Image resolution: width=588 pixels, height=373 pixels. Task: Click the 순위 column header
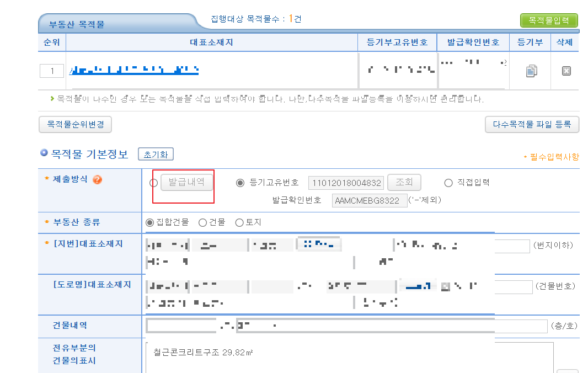point(52,42)
